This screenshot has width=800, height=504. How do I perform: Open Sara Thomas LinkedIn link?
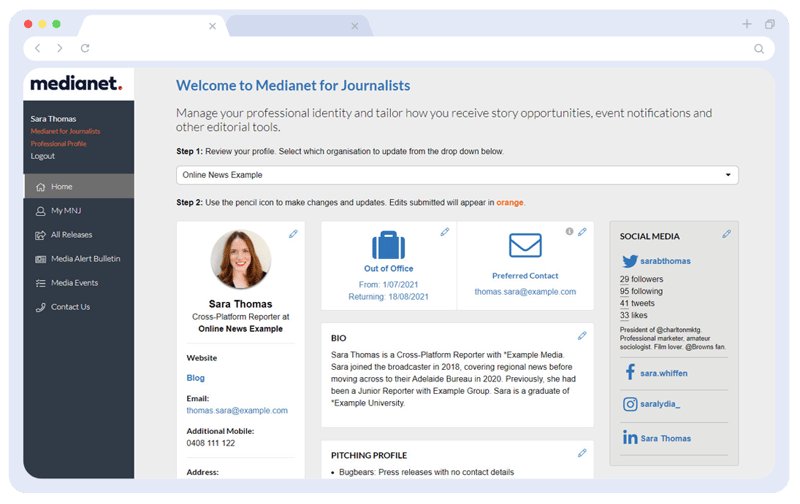coord(666,439)
